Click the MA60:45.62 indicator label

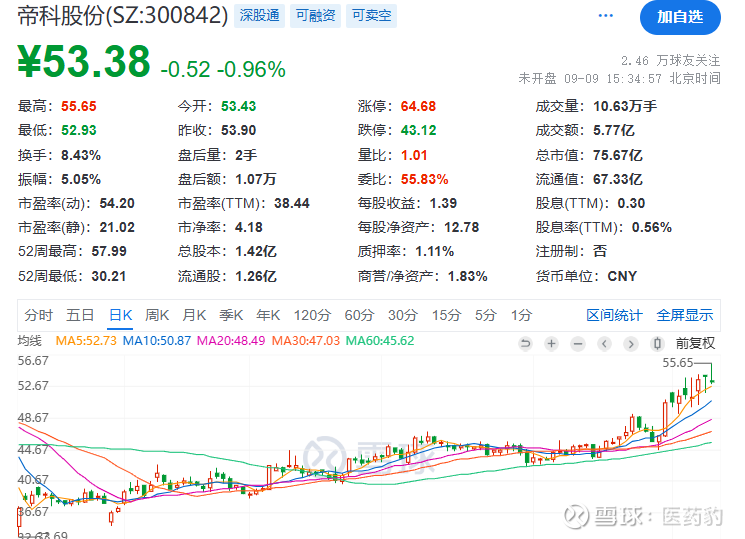(x=380, y=341)
